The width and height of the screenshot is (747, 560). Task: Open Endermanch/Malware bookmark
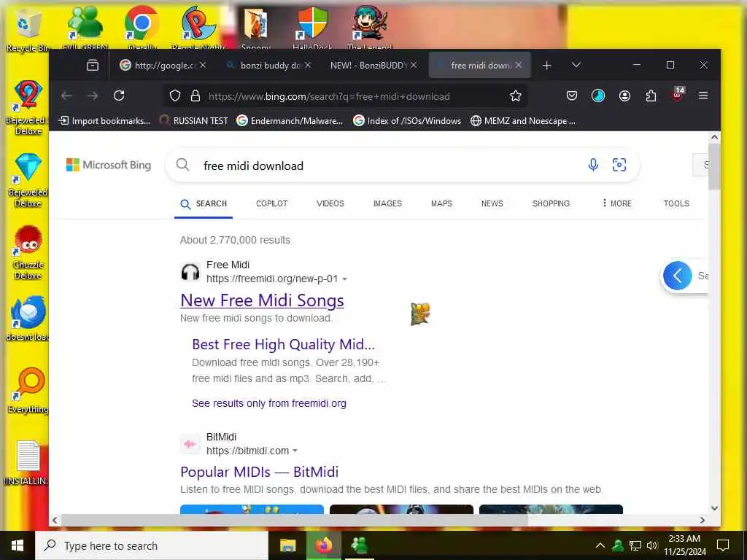click(290, 121)
